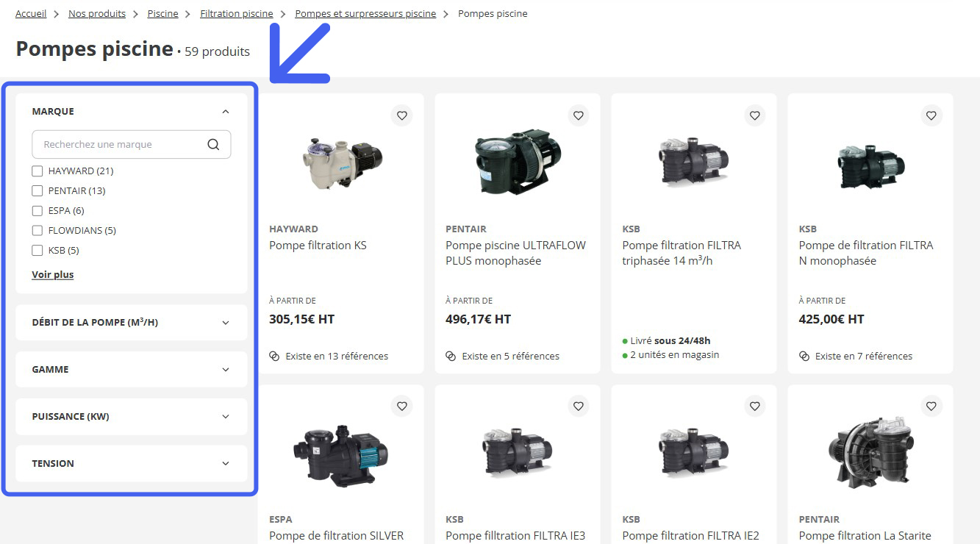Favorite the KSB FILTRA IE3 pump
This screenshot has width=980, height=544.
coord(578,406)
